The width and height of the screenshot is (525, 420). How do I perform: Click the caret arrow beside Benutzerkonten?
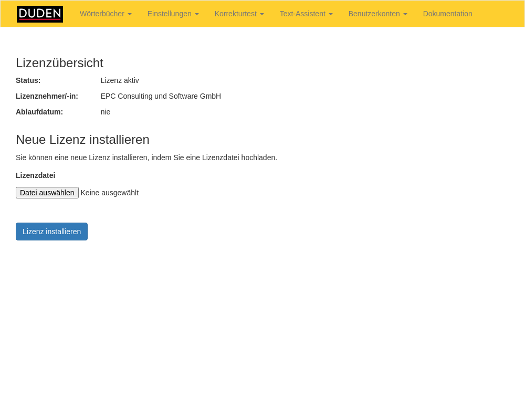coord(405,14)
